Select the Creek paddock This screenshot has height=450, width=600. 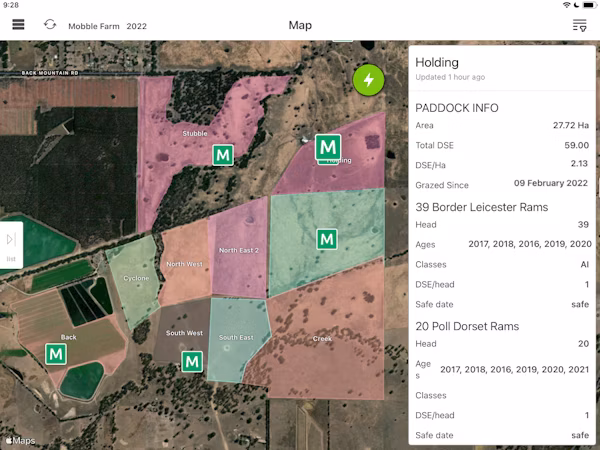[x=322, y=339]
